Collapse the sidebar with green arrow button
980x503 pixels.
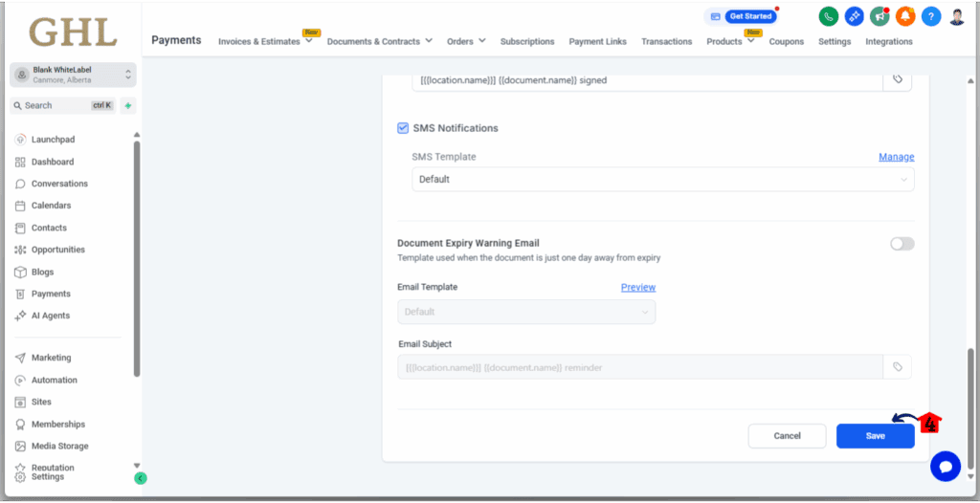tap(141, 479)
